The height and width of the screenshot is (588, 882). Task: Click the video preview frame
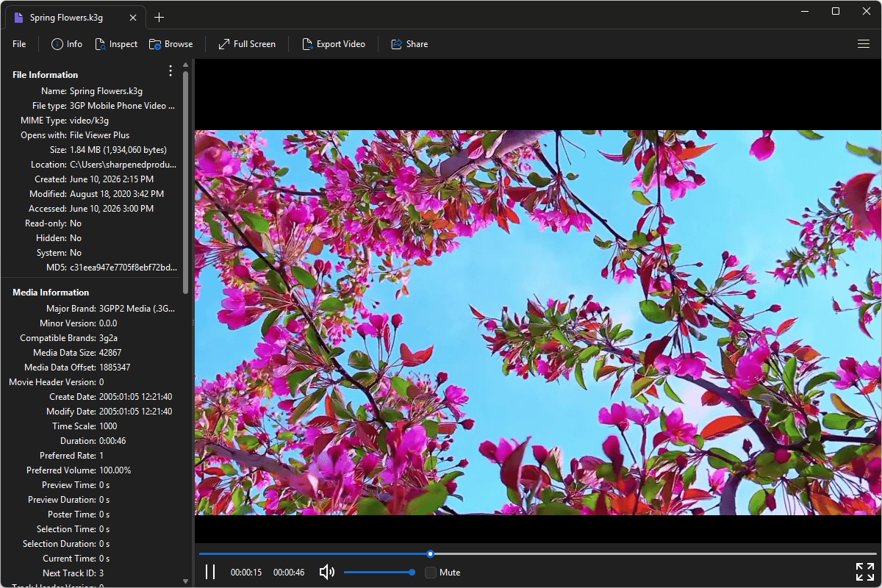coord(537,323)
